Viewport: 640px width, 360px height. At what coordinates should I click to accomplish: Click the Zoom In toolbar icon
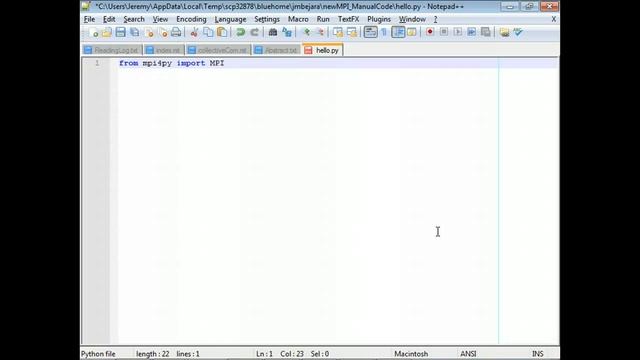[306, 32]
